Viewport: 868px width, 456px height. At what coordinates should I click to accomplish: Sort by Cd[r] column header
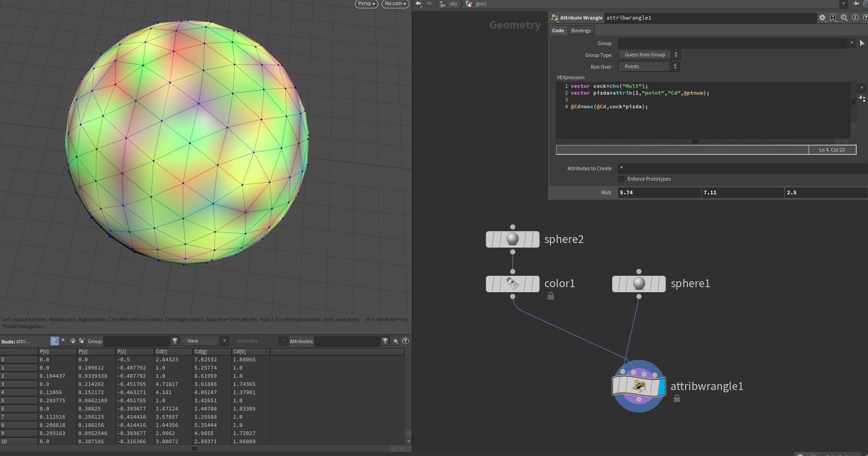pyautogui.click(x=173, y=351)
